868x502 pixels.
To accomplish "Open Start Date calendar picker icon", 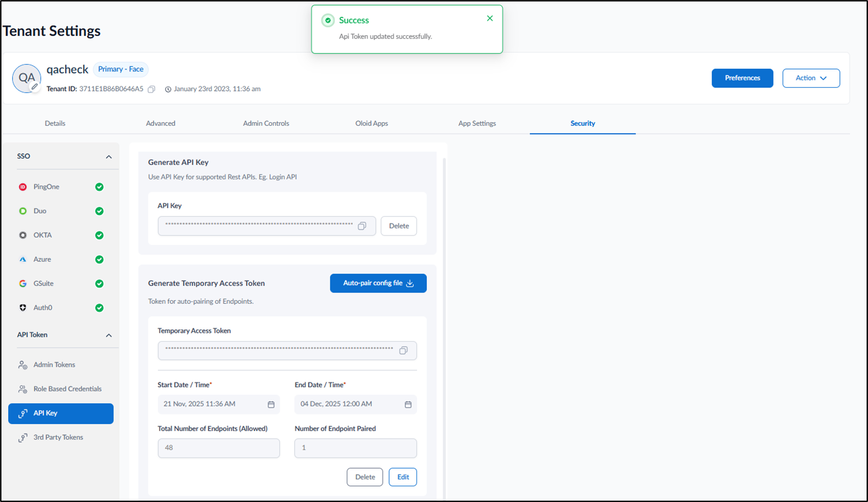I will pos(271,404).
